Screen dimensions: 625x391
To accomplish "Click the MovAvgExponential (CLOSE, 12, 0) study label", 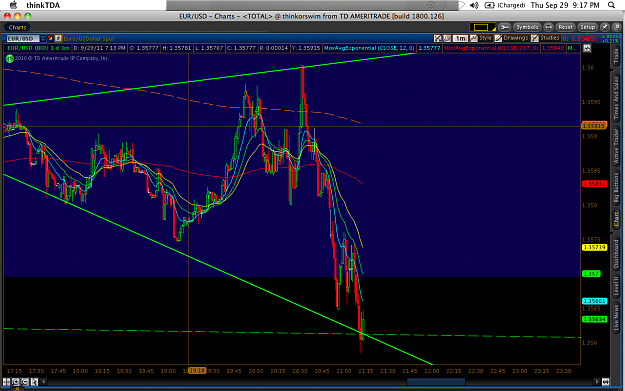I will pos(369,48).
